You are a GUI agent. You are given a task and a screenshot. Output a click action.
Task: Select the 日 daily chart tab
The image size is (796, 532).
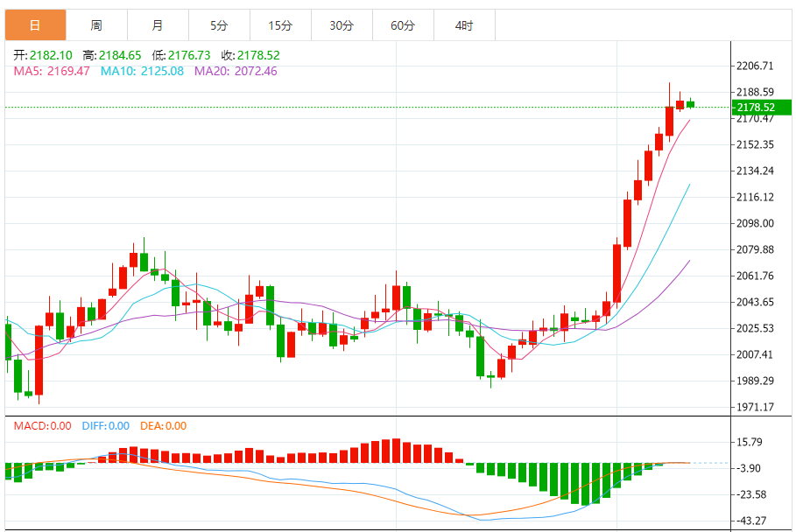click(36, 24)
